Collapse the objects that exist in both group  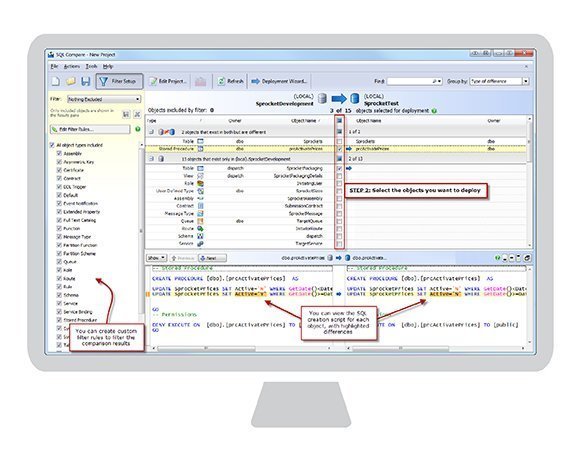coord(151,132)
